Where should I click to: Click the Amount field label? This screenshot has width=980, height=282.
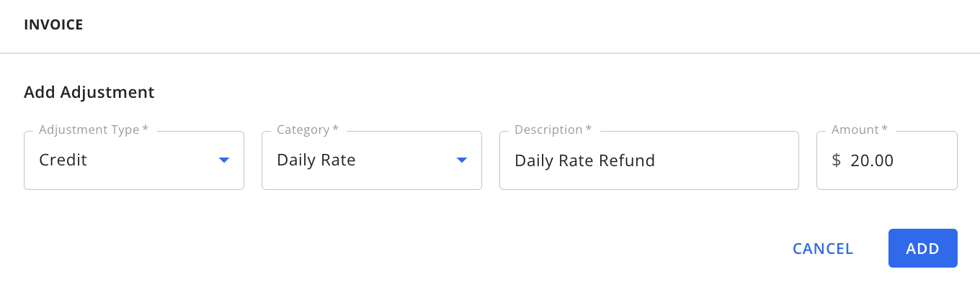(860, 130)
